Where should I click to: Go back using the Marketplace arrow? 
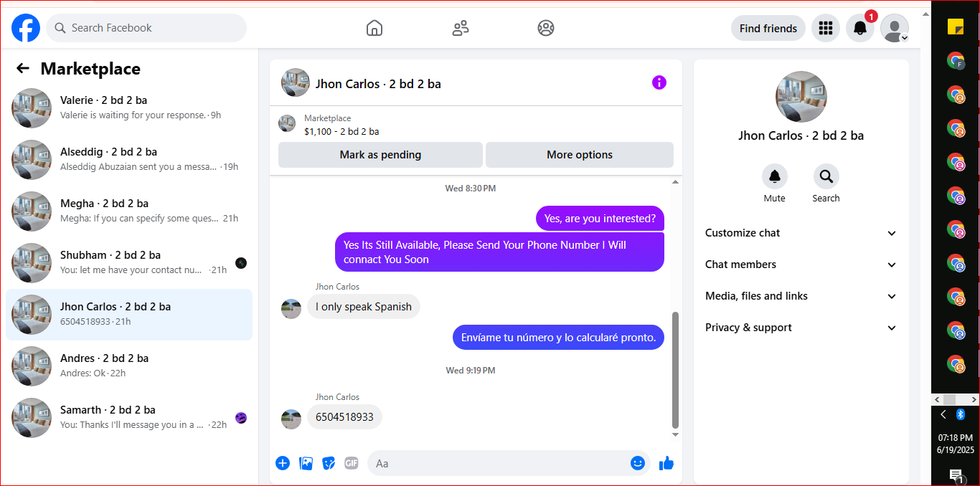23,68
